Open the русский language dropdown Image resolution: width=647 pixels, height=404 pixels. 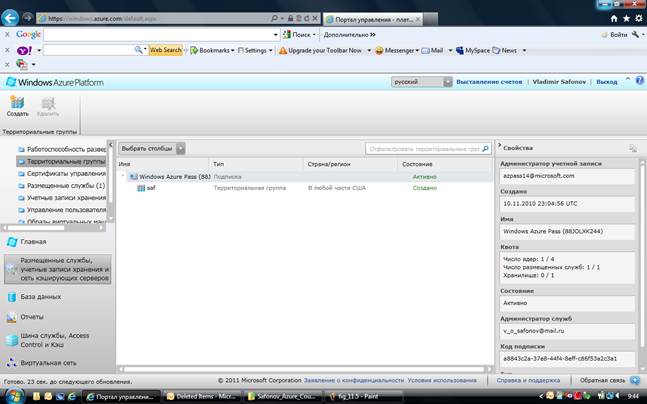pos(422,82)
